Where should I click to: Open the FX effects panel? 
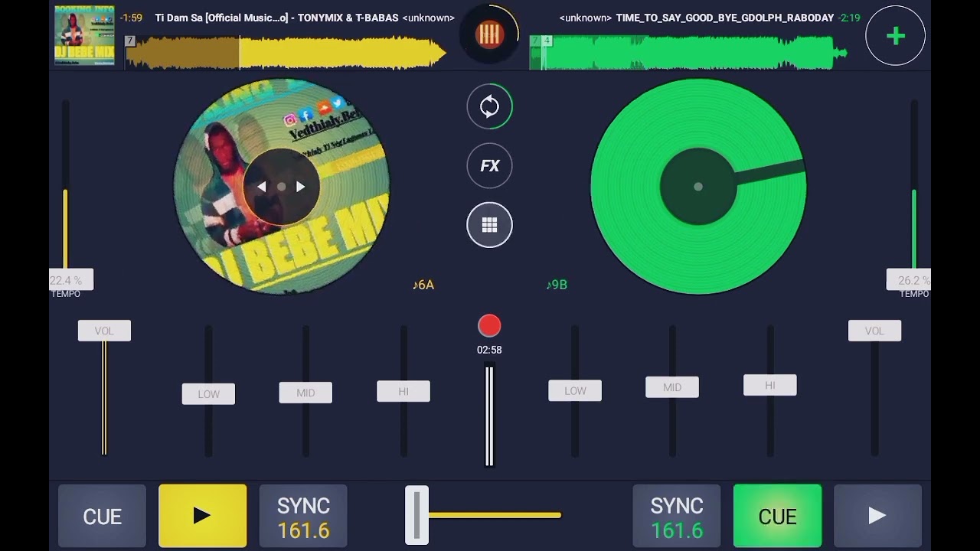489,165
